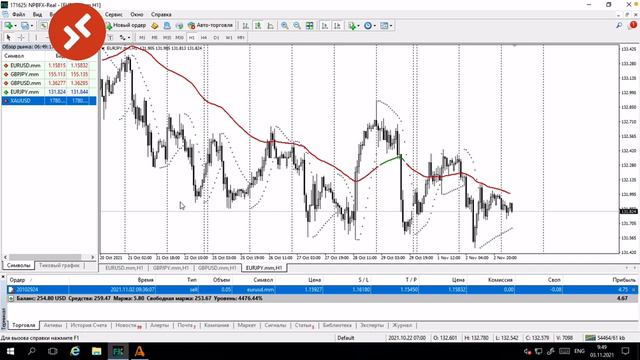Open the indicators list icon
The image size is (640, 360).
(351, 26)
